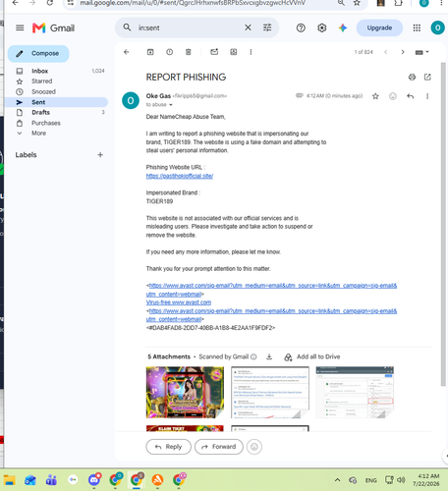Viewport: 448px width, 491px height.
Task: Show recipient details dropdown next to 'to abuse'
Action: [171, 105]
